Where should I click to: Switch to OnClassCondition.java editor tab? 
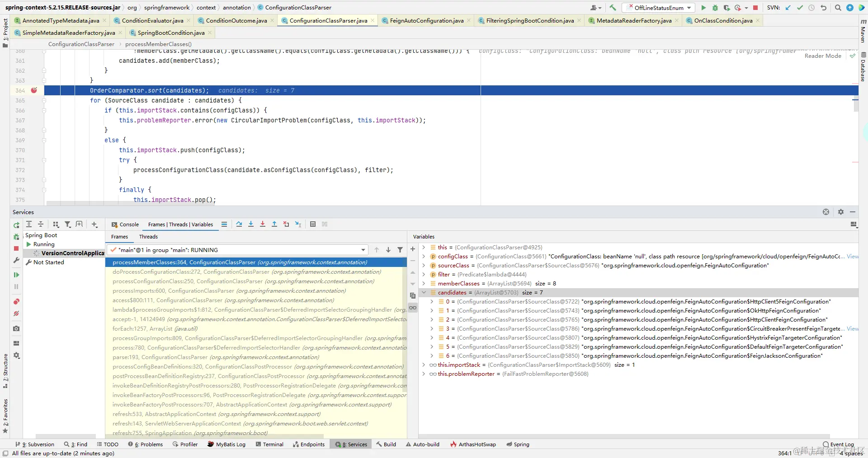[x=723, y=20]
